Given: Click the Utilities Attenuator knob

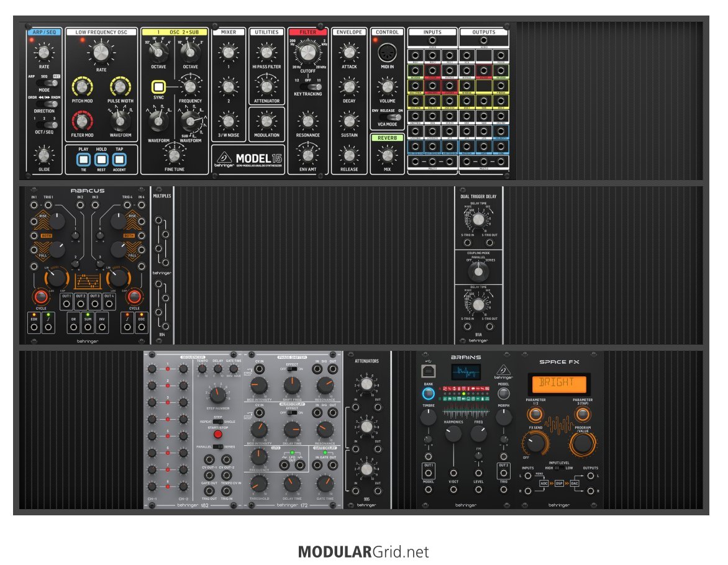Looking at the screenshot, I should click(266, 87).
